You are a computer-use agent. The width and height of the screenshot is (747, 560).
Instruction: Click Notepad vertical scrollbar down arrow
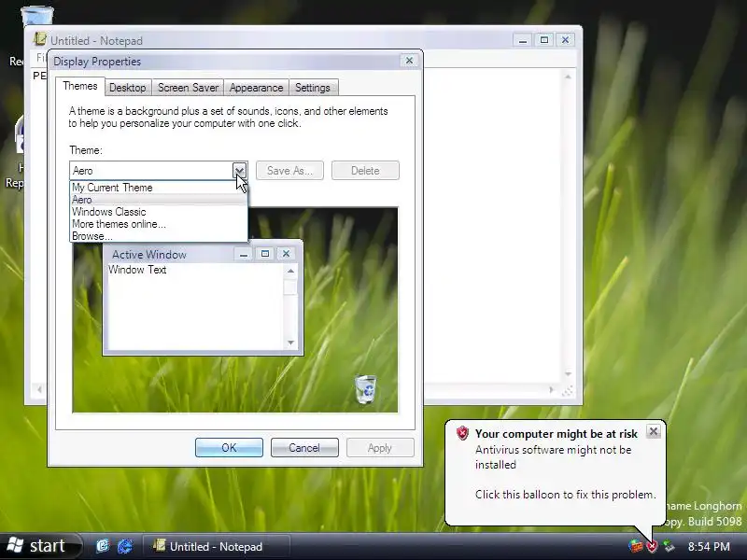[x=568, y=374]
